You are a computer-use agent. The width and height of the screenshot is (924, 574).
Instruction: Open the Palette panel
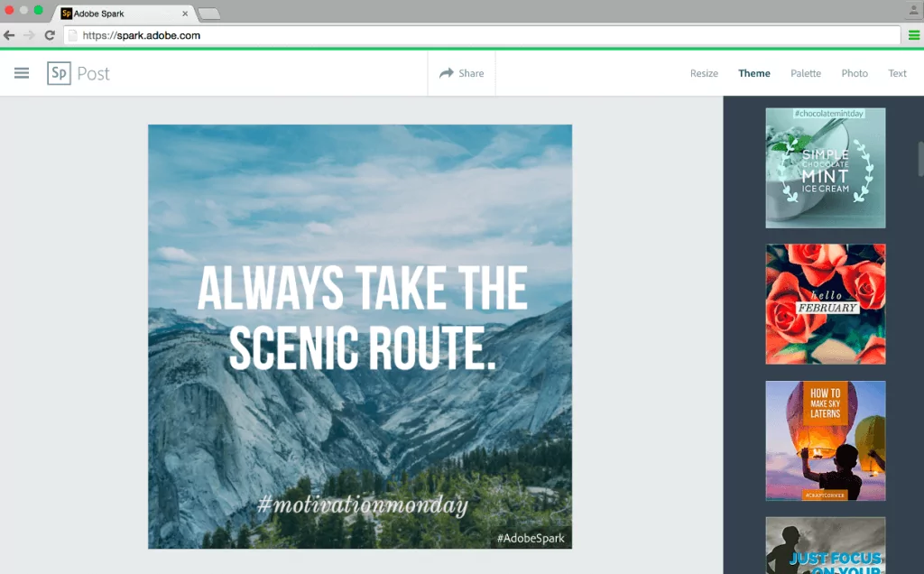pyautogui.click(x=806, y=73)
